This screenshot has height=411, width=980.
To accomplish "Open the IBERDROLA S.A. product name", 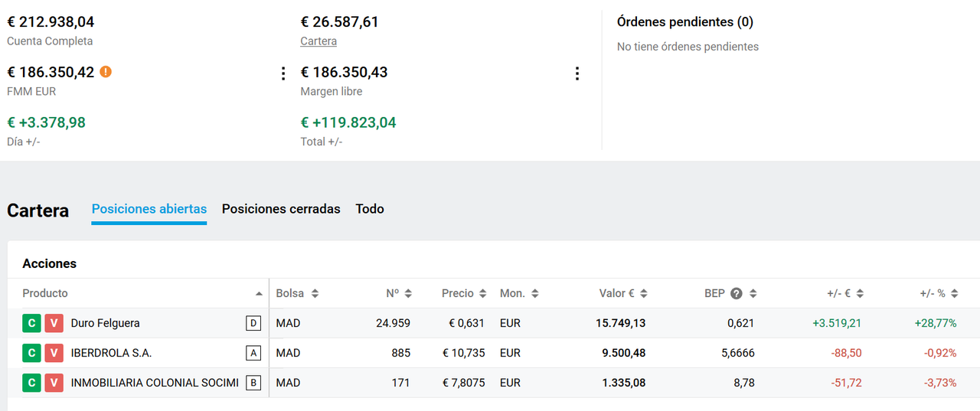I will 112,353.
